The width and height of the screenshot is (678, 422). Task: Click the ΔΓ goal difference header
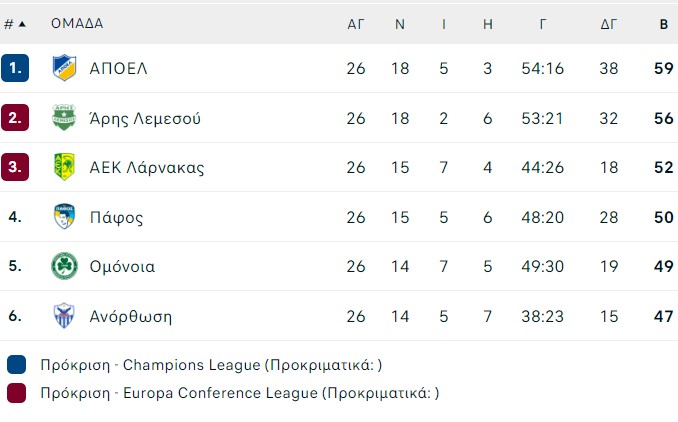608,23
